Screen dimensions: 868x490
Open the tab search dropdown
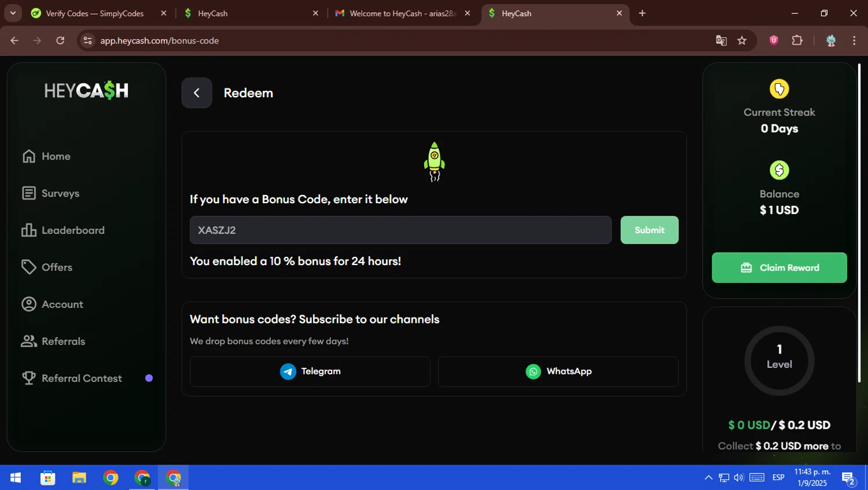pyautogui.click(x=13, y=13)
